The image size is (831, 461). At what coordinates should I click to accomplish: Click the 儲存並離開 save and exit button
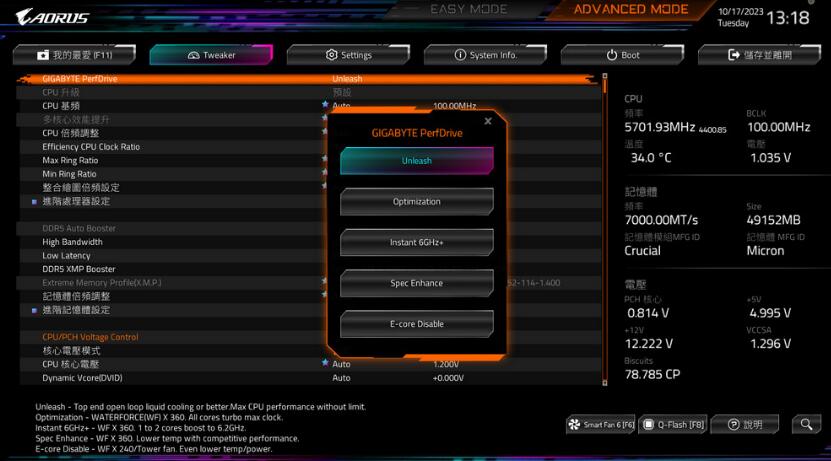[758, 55]
